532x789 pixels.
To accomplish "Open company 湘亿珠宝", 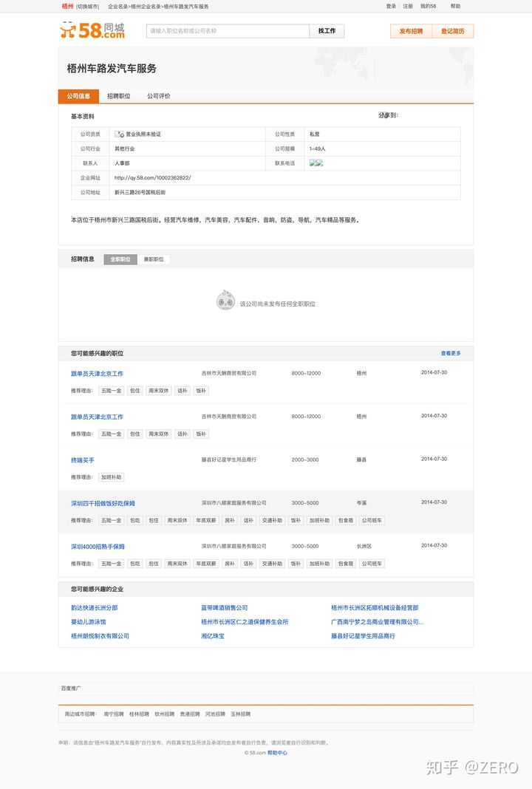I will (x=212, y=636).
